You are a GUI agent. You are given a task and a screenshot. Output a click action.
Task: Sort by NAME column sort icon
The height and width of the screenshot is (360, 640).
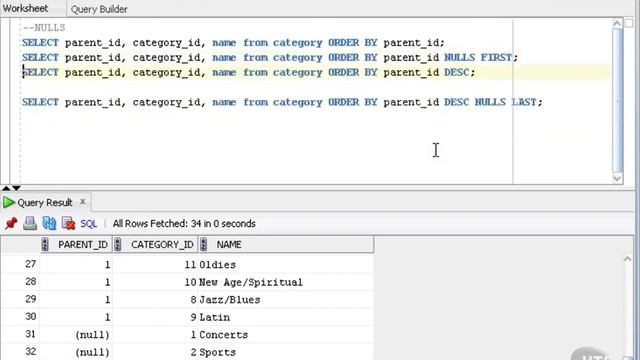click(203, 244)
